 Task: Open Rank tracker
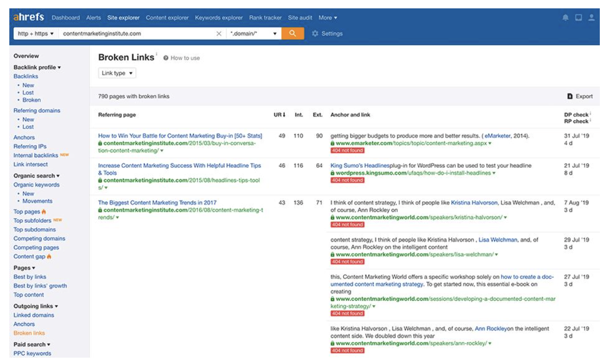tap(265, 18)
